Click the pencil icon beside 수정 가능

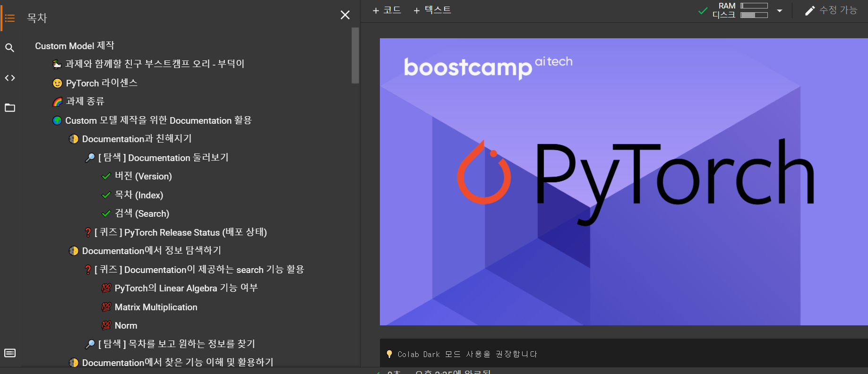tap(810, 10)
